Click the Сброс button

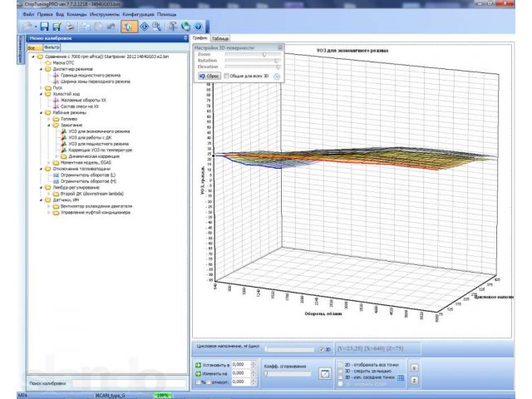click(x=208, y=76)
